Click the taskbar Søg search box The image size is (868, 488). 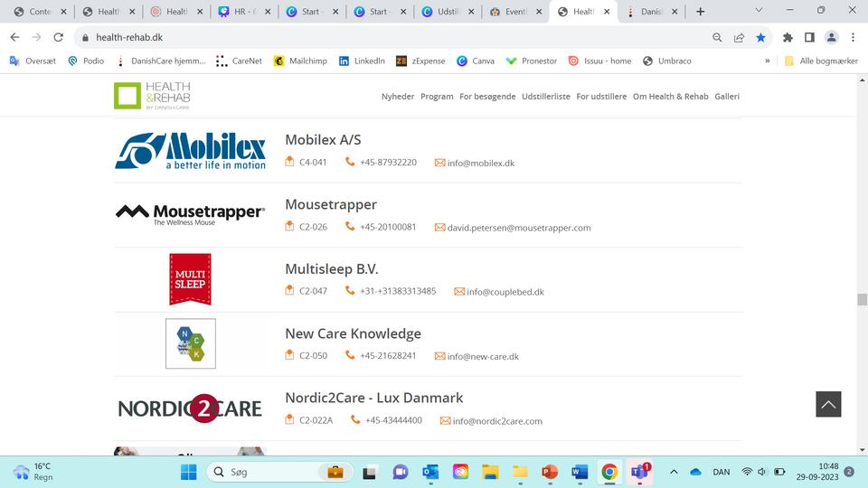279,472
